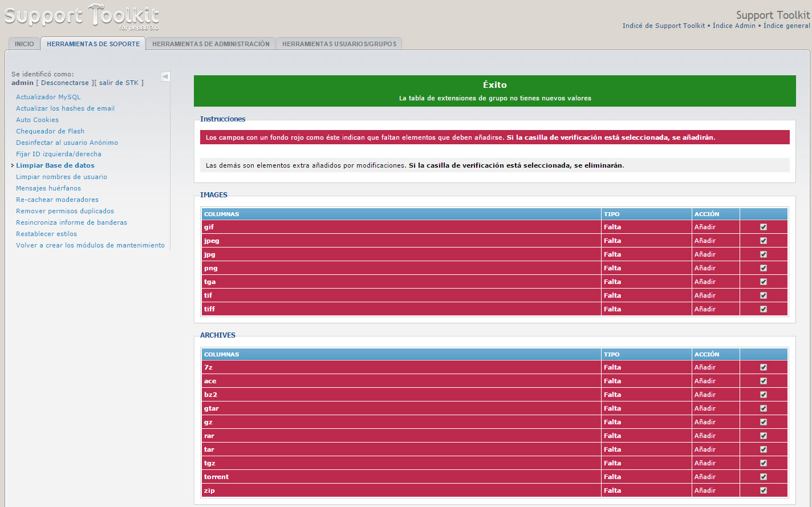Open Restablecer estilos tool

[46, 234]
